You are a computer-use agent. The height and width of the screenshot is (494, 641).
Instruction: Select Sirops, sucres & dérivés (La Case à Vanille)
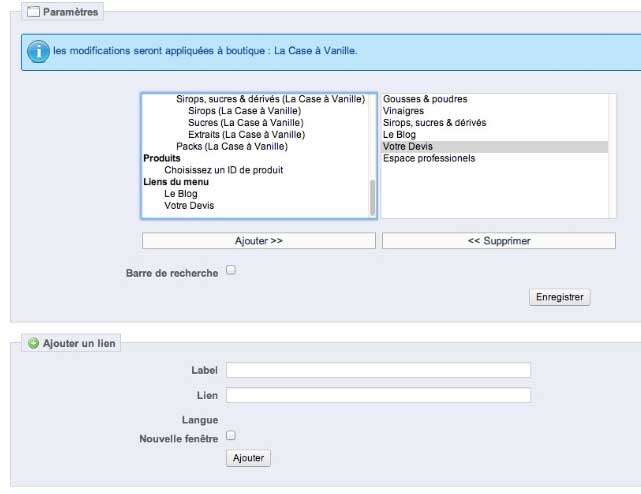pyautogui.click(x=271, y=99)
